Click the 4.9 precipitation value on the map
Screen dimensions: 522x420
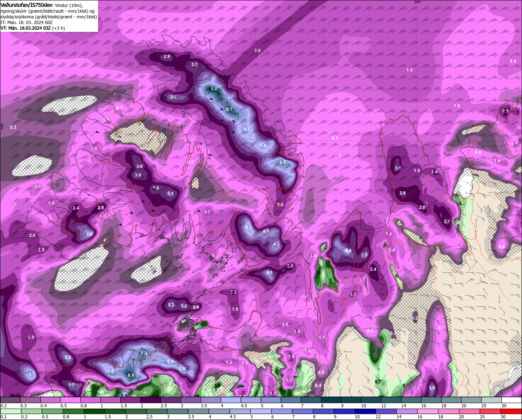point(263,145)
